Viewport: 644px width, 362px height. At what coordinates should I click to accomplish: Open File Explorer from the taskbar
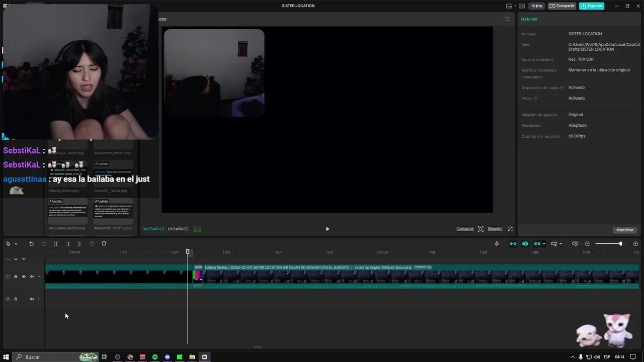(192, 357)
